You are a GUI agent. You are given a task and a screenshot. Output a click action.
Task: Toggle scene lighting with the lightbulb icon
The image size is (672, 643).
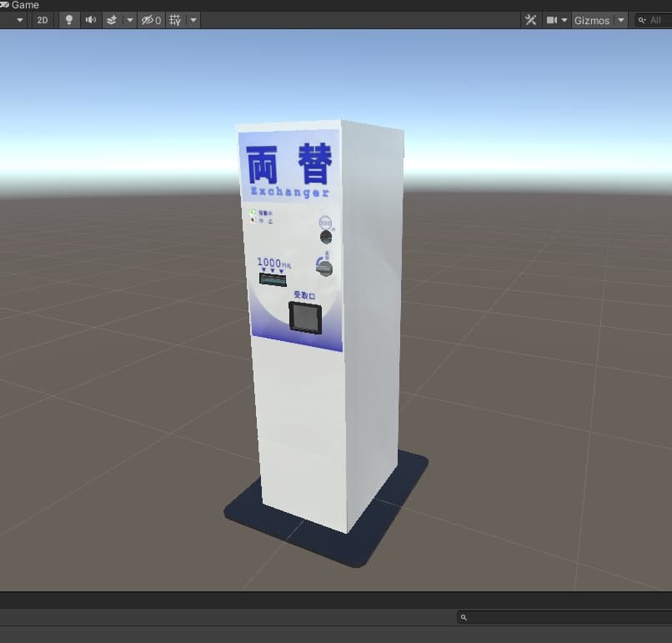click(x=69, y=20)
